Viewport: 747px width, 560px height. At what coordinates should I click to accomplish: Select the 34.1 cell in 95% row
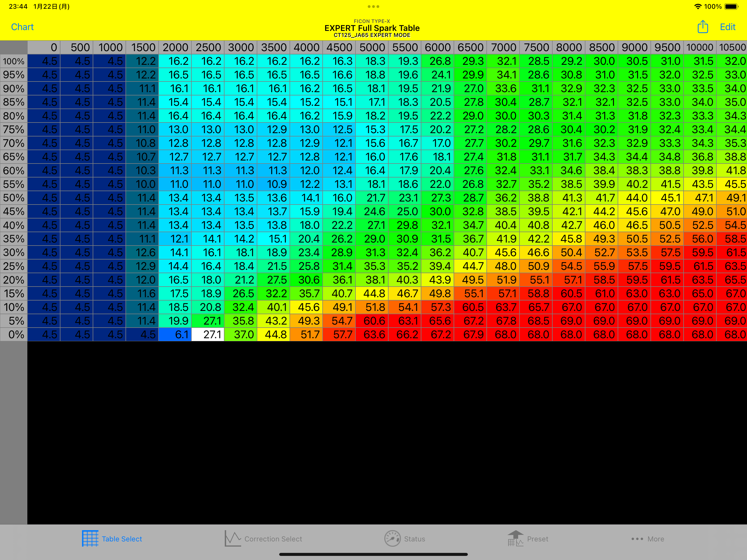point(504,75)
